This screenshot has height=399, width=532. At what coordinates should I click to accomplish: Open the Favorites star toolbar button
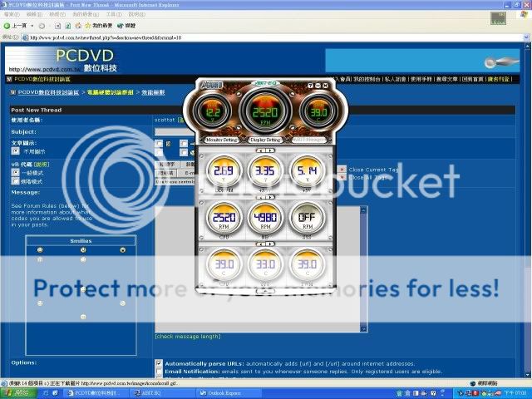[98, 26]
